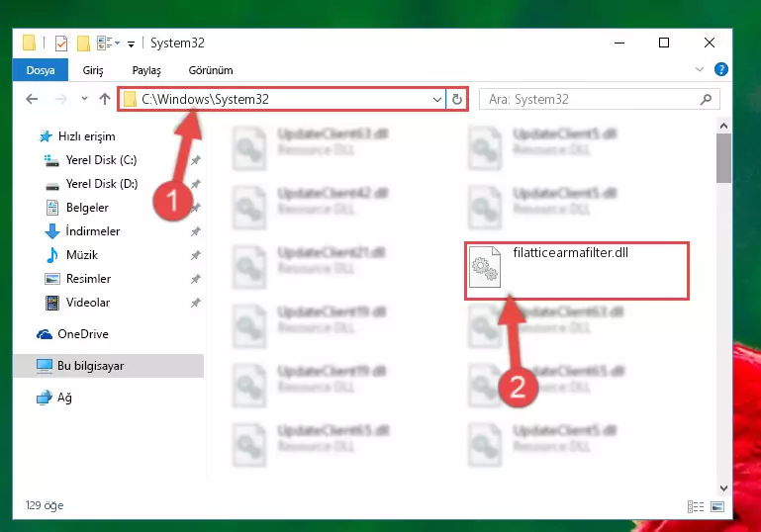
Task: Open the Customize Quick Access Toolbar dropdown
Action: click(131, 44)
